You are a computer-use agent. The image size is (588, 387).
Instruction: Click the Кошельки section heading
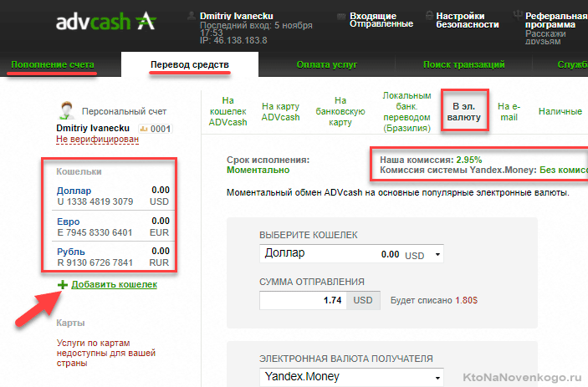pyautogui.click(x=79, y=171)
